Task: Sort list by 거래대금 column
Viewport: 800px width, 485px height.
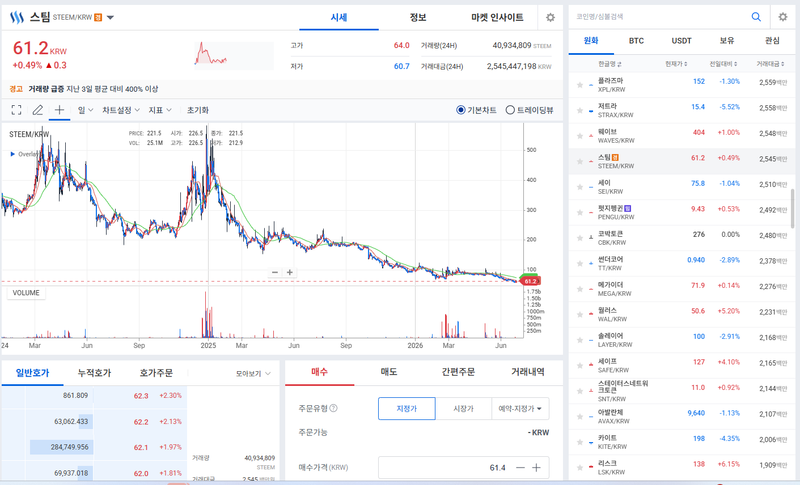Action: (770, 64)
